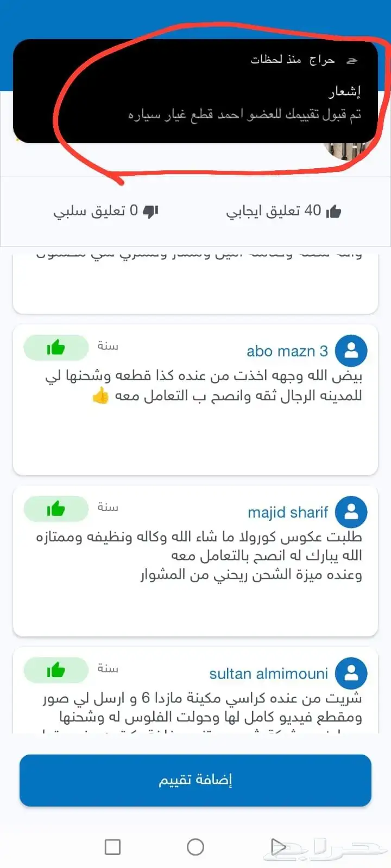
Task: Click the إضافة تقييم add review button
Action: pyautogui.click(x=195, y=780)
